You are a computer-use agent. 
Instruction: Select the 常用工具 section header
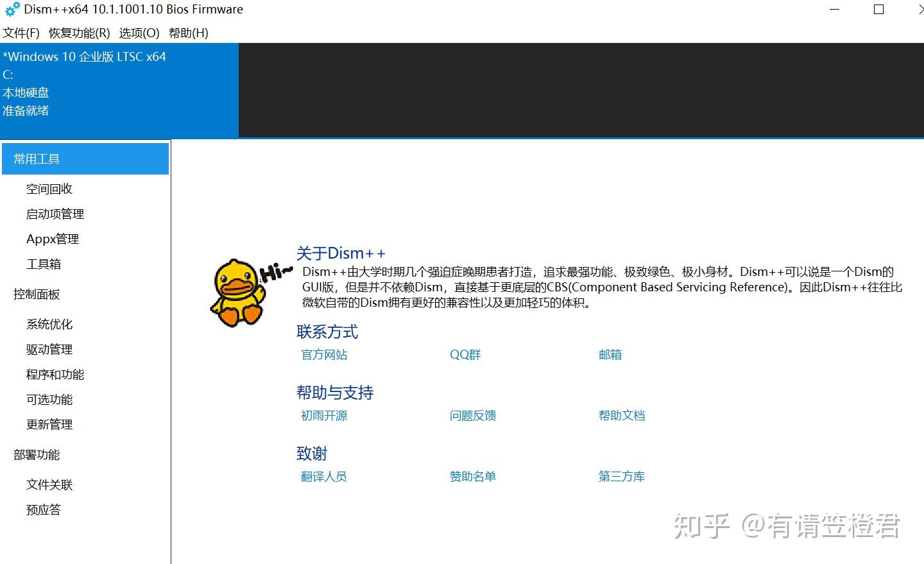click(x=85, y=158)
